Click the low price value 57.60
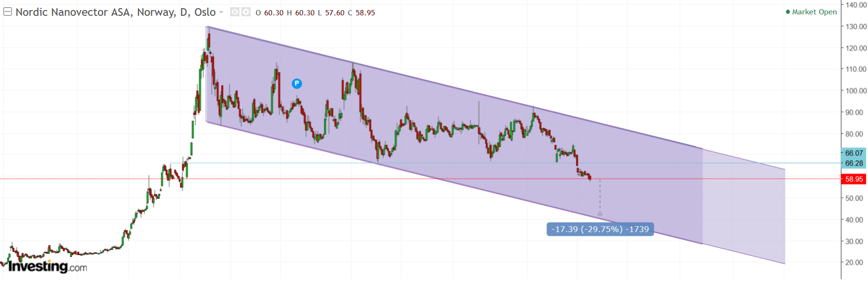This screenshot has width=868, height=283. coord(334,13)
